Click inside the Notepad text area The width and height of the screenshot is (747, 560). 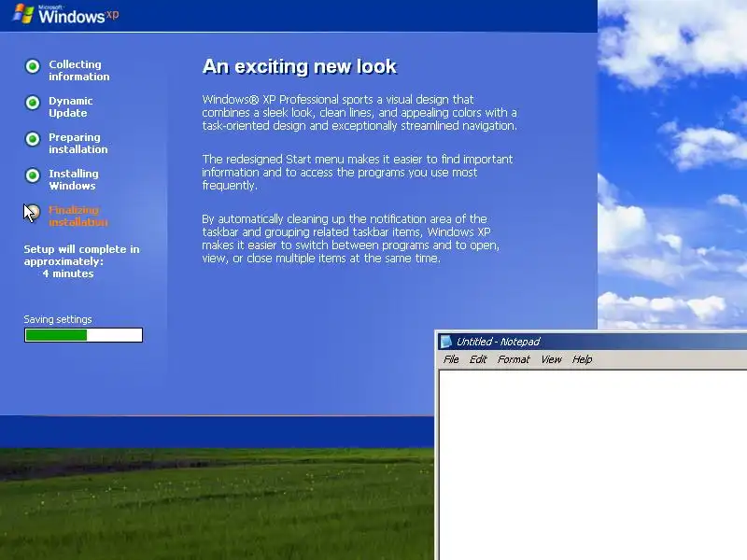[593, 464]
